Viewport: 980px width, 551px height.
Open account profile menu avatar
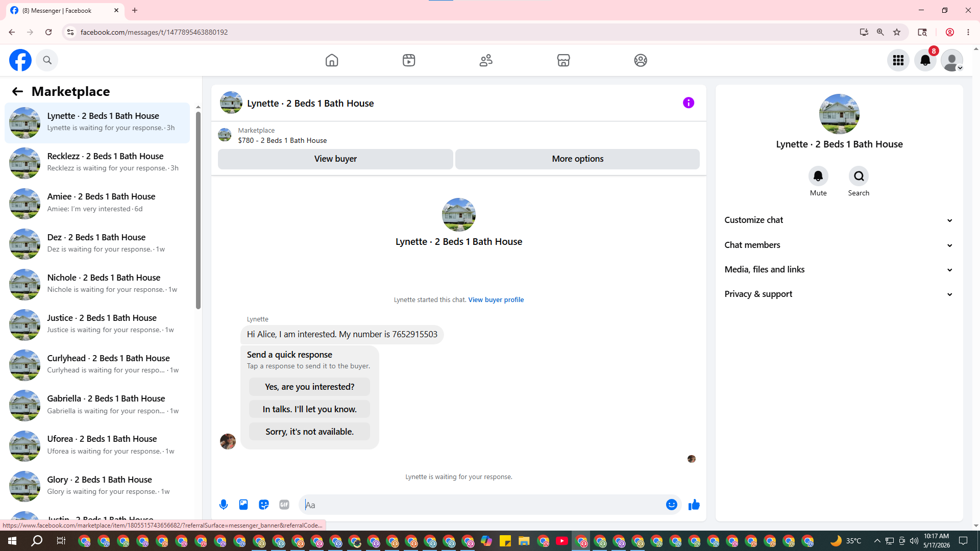[x=952, y=60]
